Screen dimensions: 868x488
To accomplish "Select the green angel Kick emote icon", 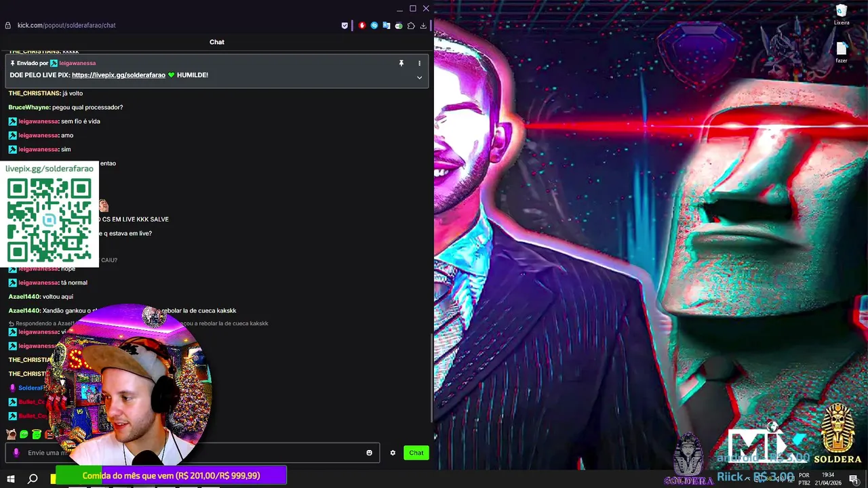I will pyautogui.click(x=37, y=434).
